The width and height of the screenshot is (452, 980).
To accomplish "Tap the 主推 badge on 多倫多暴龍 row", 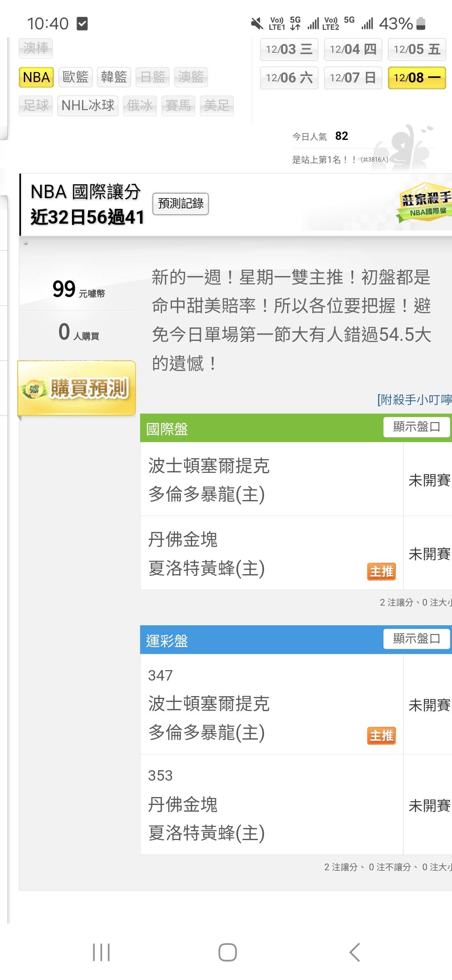I will pyautogui.click(x=381, y=735).
